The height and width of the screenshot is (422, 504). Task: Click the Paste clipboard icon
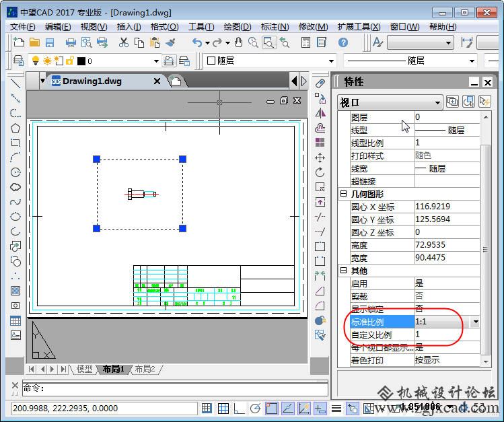click(155, 42)
